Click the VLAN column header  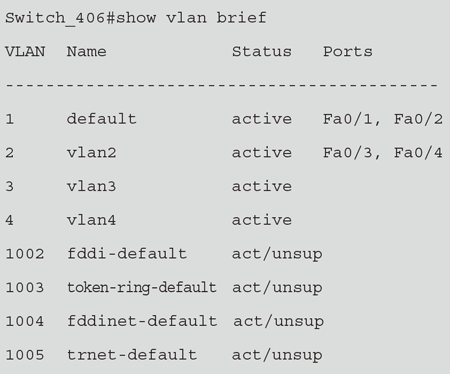click(x=25, y=52)
